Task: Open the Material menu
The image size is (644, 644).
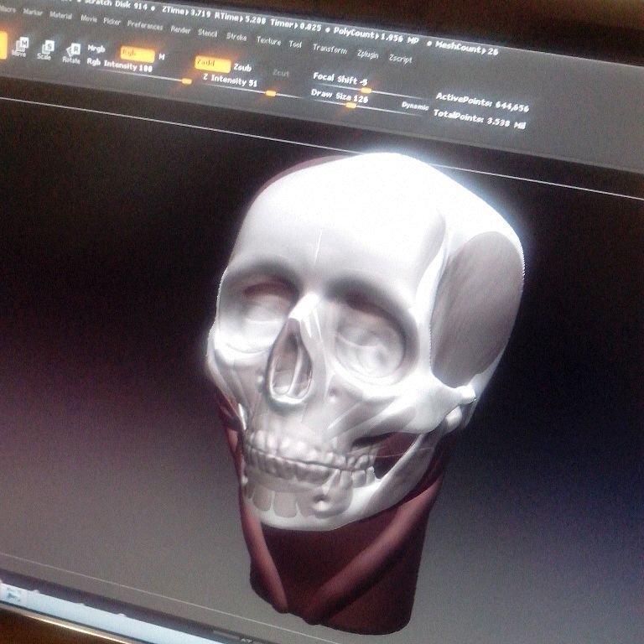Action: (60, 15)
